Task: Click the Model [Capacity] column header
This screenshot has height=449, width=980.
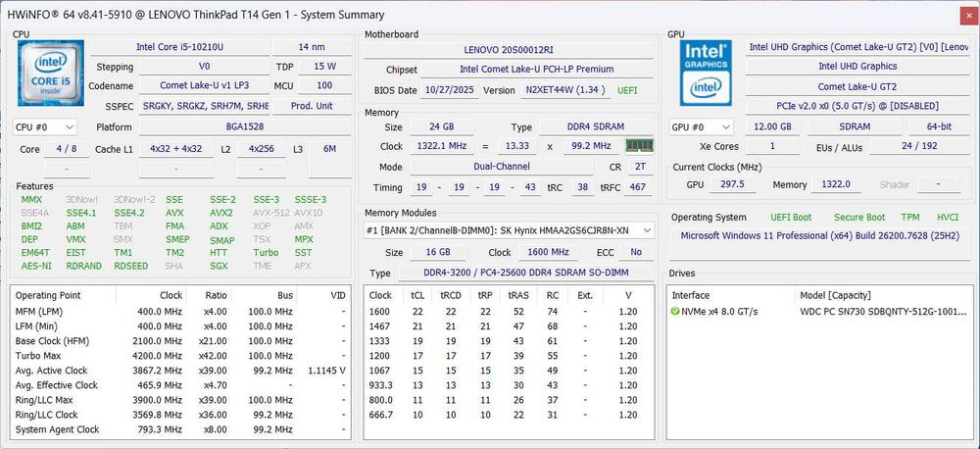Action: (x=884, y=296)
